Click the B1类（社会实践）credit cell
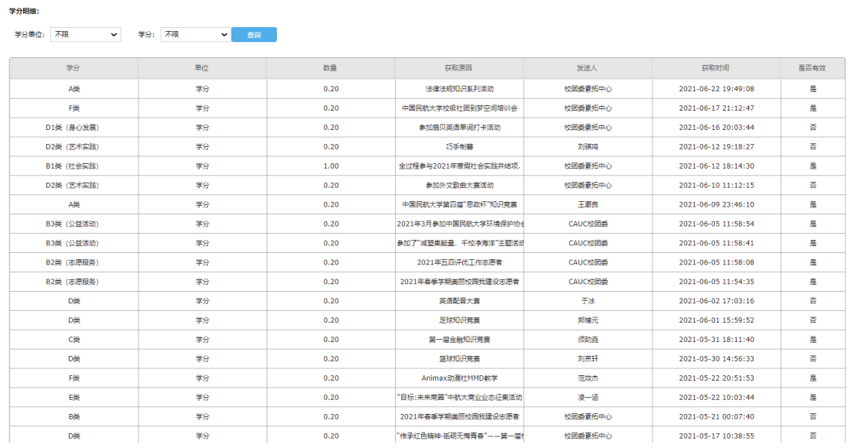Image resolution: width=868 pixels, height=448 pixels. point(73,166)
